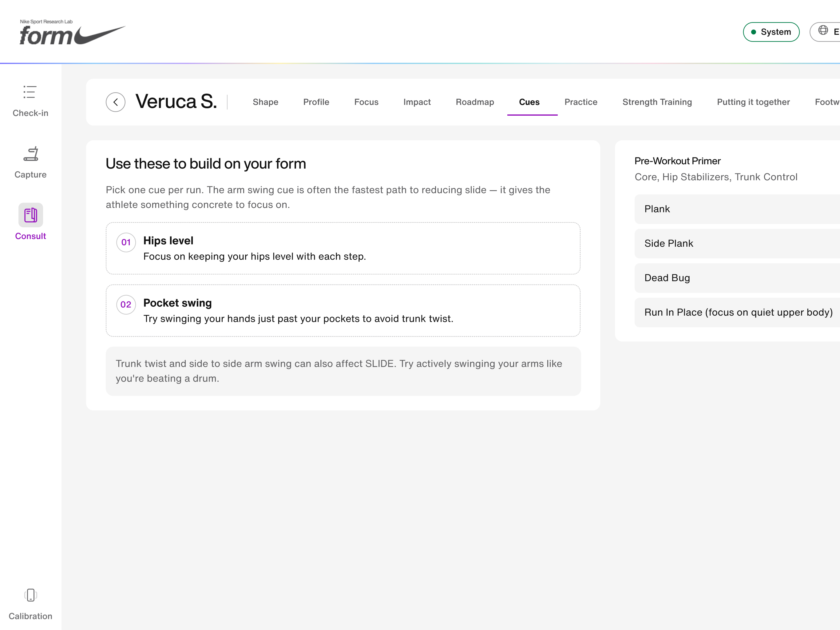This screenshot has height=630, width=840.
Task: Switch to the Practice tab
Action: [x=580, y=102]
